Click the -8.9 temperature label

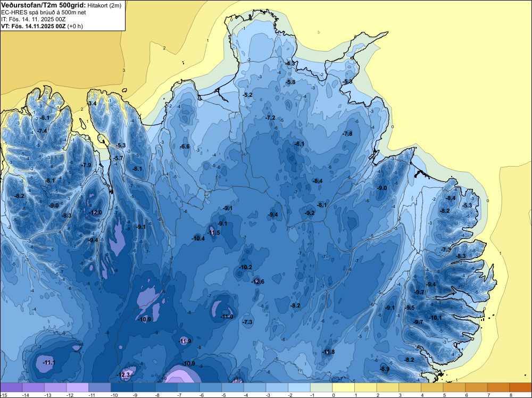tap(385, 369)
